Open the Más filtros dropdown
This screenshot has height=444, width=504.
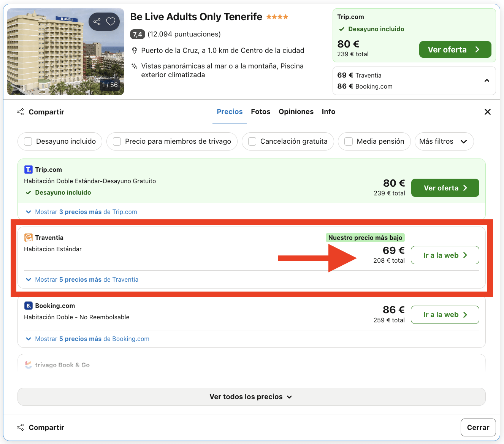pos(444,141)
